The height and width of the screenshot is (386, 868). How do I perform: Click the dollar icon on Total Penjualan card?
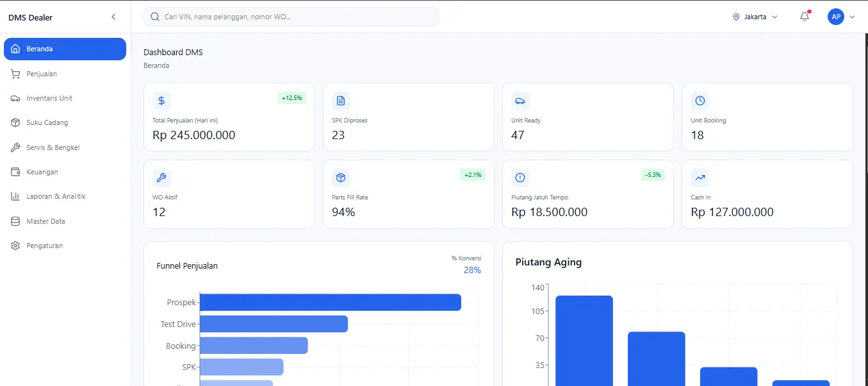pos(161,101)
